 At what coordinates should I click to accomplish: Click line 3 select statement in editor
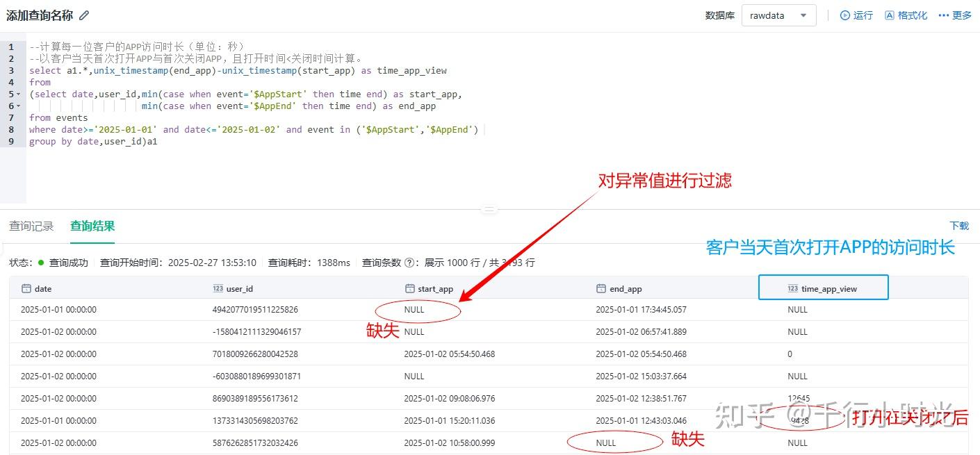click(x=238, y=71)
